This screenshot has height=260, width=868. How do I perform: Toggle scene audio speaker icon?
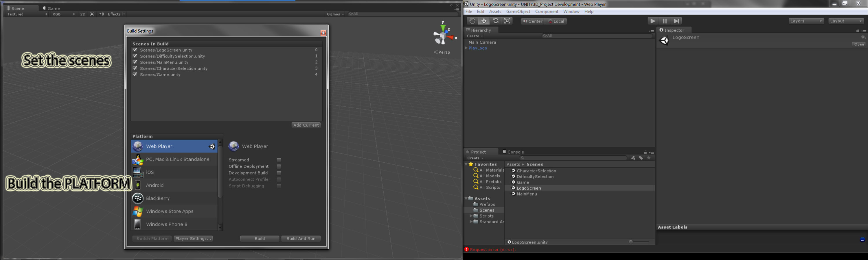[101, 14]
